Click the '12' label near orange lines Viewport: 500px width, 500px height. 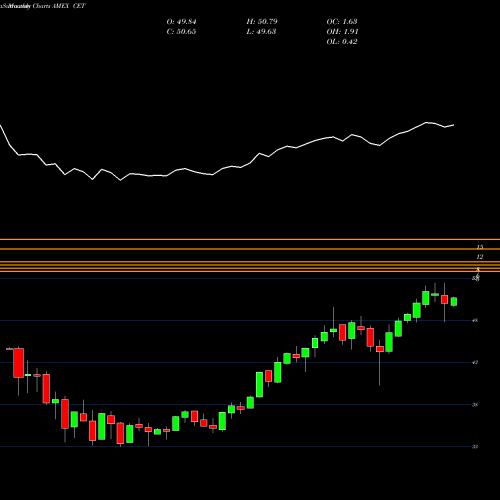[480, 257]
